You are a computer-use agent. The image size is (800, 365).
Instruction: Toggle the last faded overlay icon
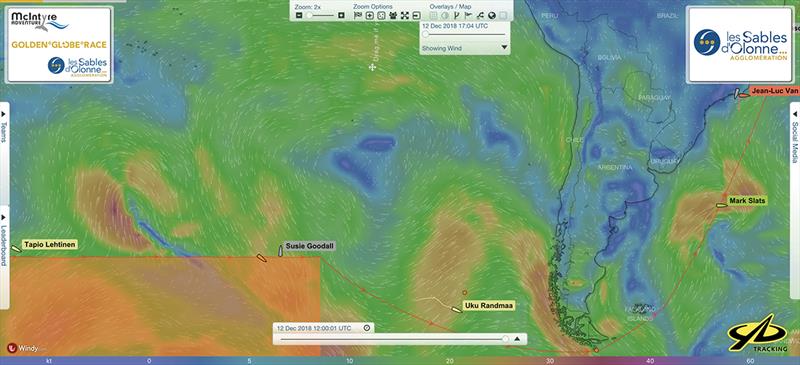504,15
